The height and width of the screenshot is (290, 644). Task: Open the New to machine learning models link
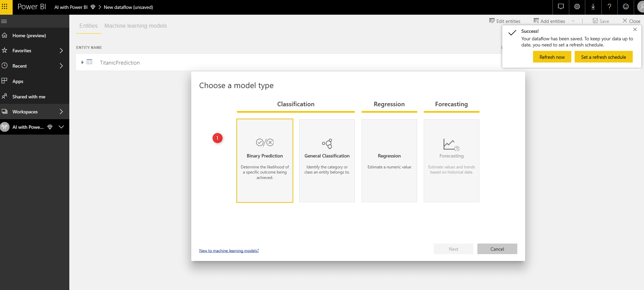pos(229,251)
